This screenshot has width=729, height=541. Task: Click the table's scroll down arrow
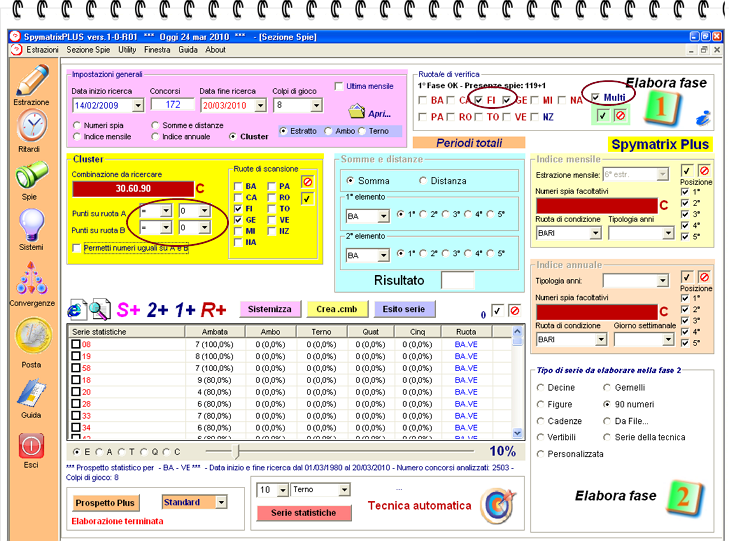(517, 433)
